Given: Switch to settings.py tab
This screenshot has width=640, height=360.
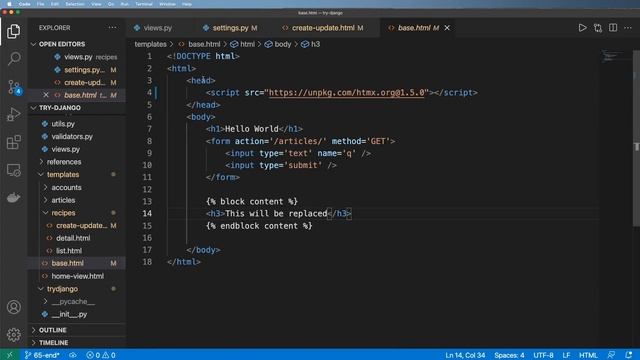Looking at the screenshot, I should coord(231,28).
